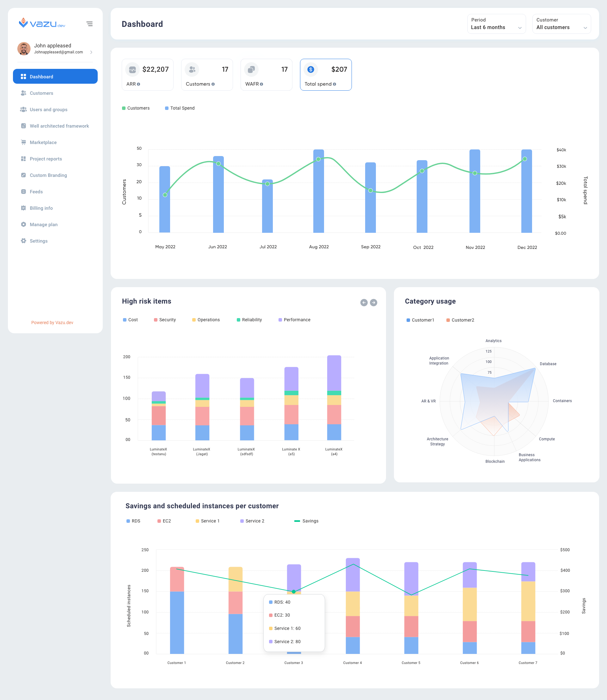The height and width of the screenshot is (700, 607).
Task: Go to next High risk items page
Action: [x=373, y=303]
